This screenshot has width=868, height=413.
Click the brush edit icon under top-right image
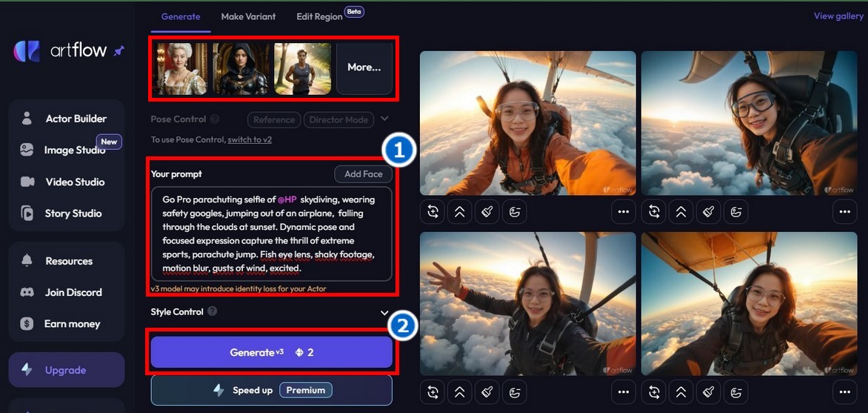(708, 211)
